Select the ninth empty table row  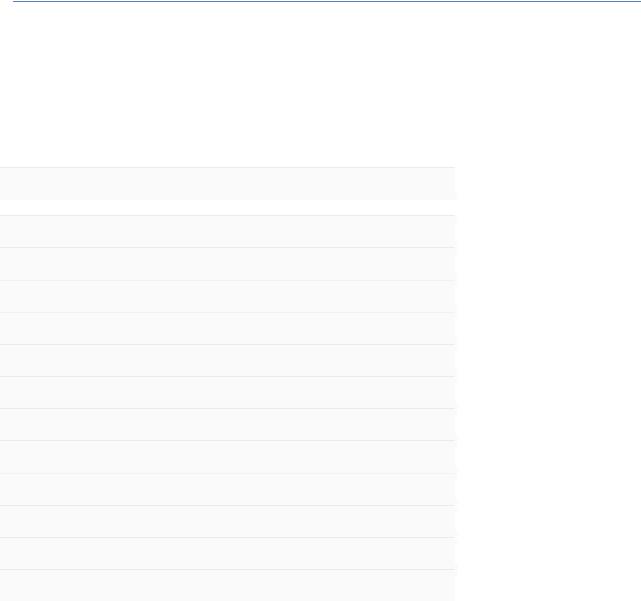click(228, 490)
